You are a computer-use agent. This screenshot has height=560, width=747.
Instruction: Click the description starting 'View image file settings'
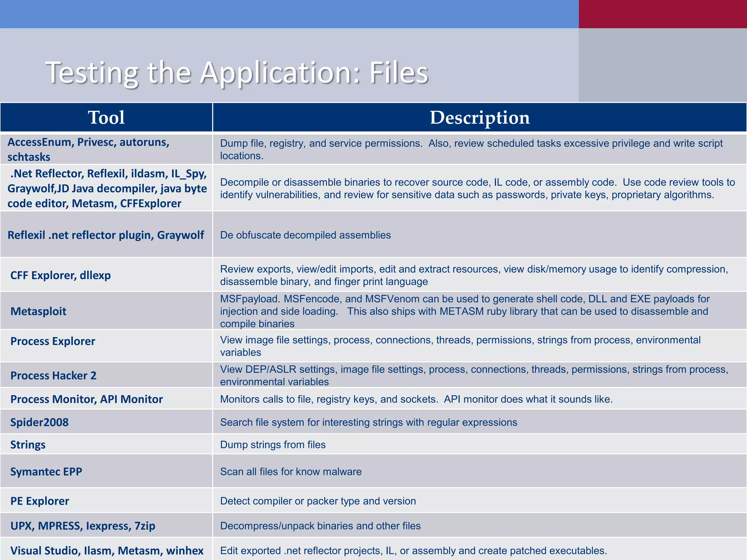pyautogui.click(x=480, y=346)
